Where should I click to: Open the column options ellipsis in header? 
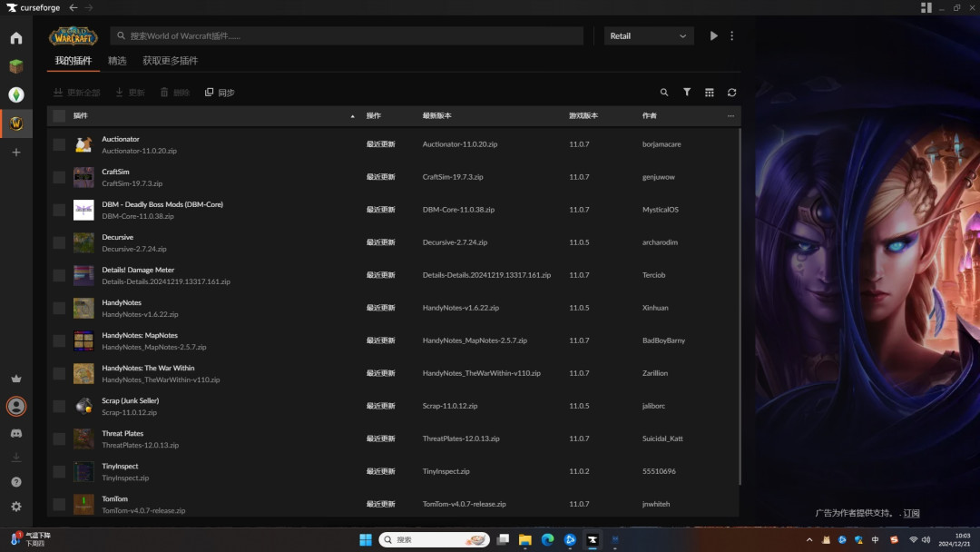(730, 115)
